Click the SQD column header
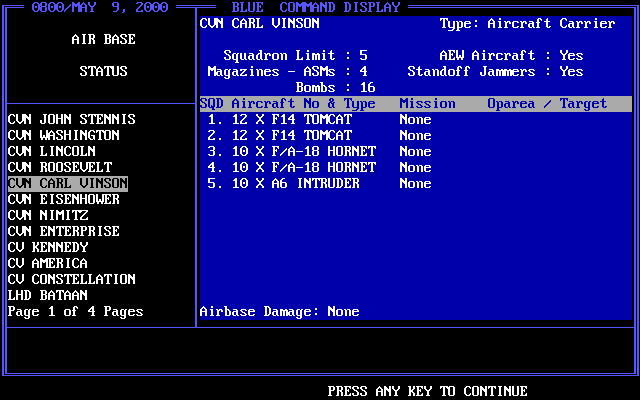The image size is (640, 400). pyautogui.click(x=211, y=103)
